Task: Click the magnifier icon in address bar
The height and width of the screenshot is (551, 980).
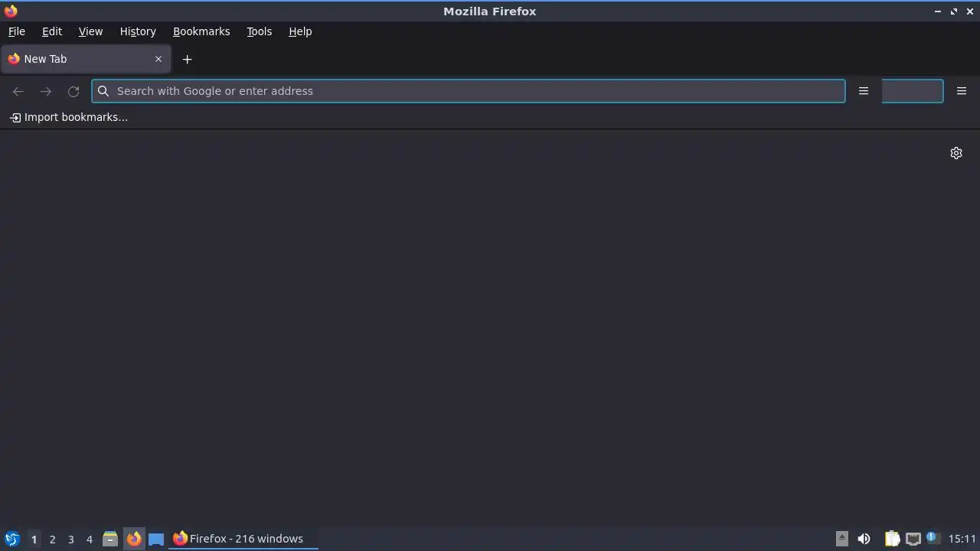Action: pos(103,91)
